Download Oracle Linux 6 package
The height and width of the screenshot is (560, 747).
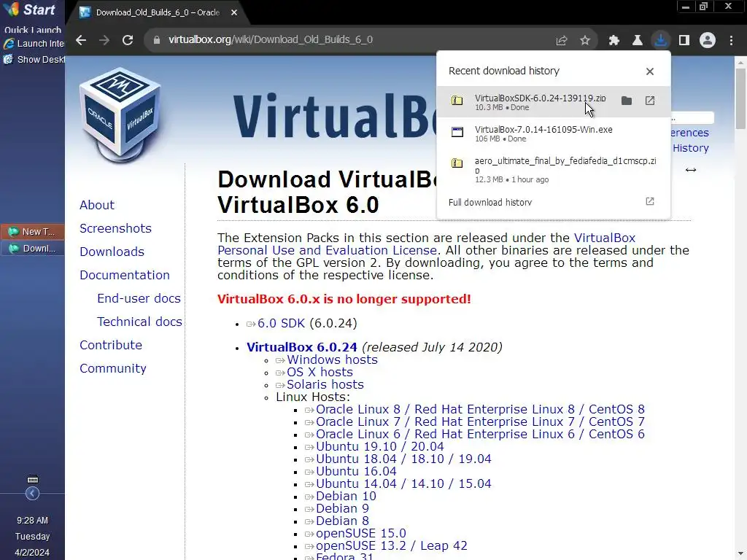point(480,434)
